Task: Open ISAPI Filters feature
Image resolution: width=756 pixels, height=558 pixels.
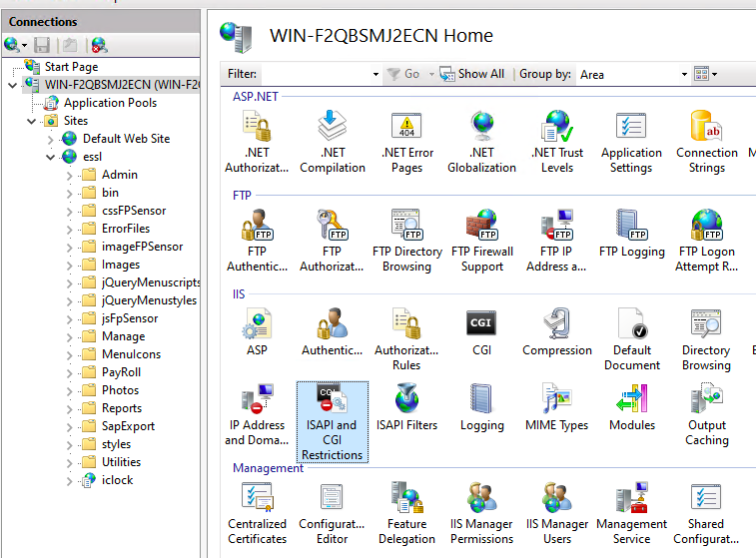Action: pos(406,407)
